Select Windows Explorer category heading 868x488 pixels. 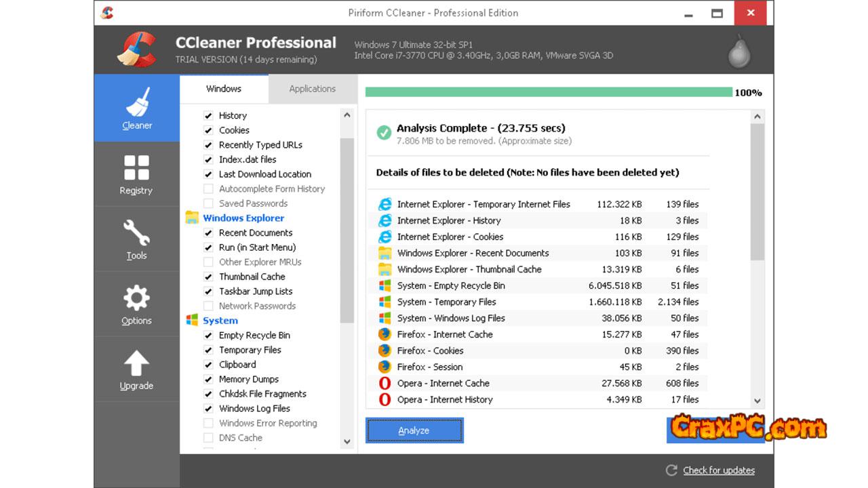[x=243, y=218]
